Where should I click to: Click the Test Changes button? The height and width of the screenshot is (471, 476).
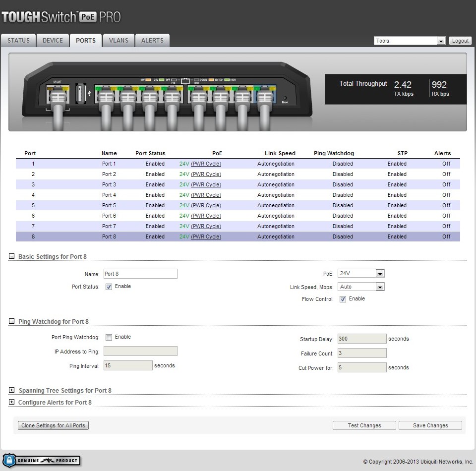click(x=364, y=425)
